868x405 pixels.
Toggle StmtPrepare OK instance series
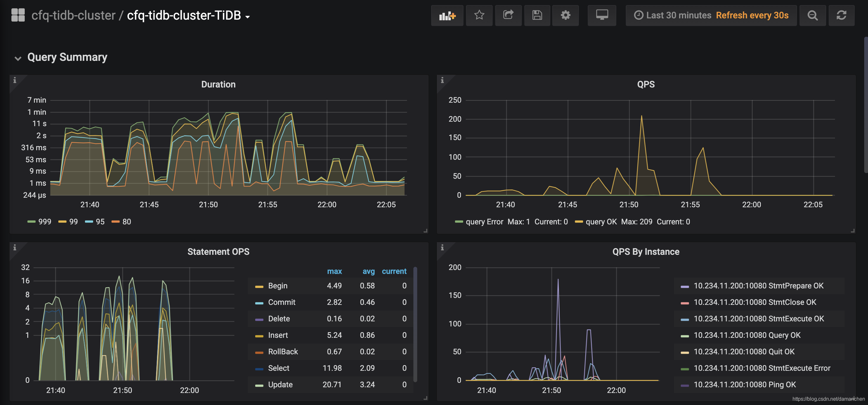759,286
